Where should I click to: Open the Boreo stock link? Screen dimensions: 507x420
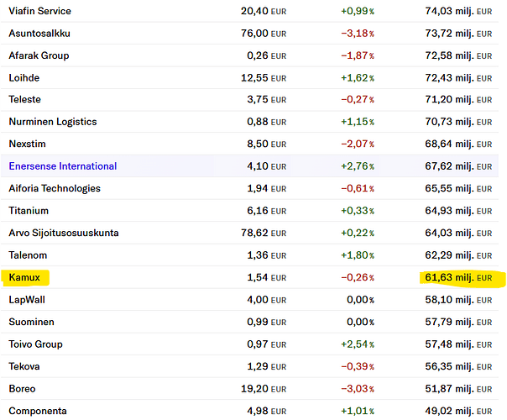point(22,389)
